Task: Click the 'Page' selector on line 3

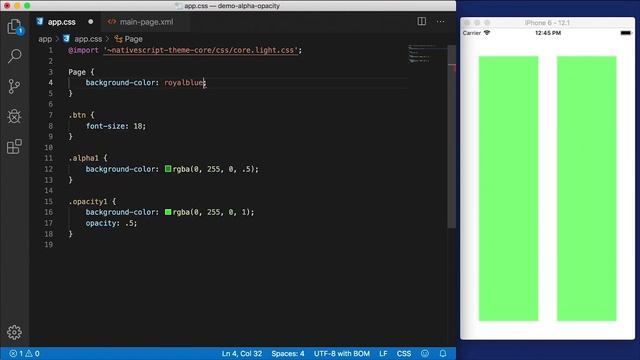Action: tap(77, 72)
